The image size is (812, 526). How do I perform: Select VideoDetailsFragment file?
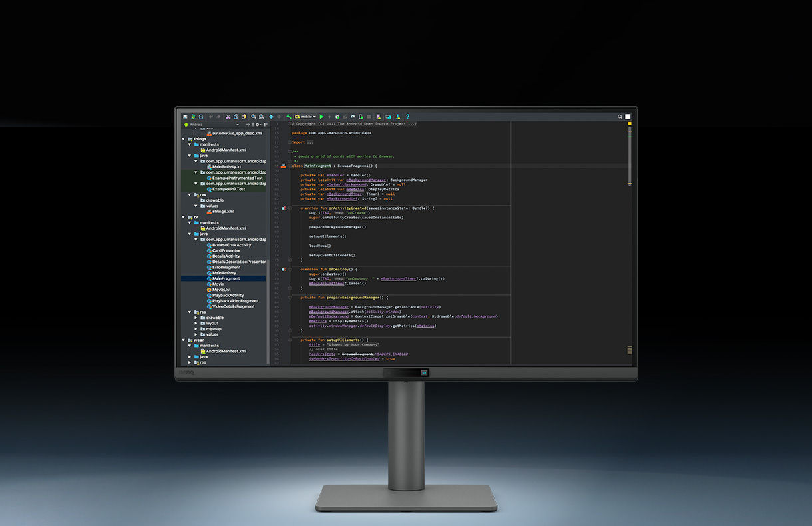point(230,306)
